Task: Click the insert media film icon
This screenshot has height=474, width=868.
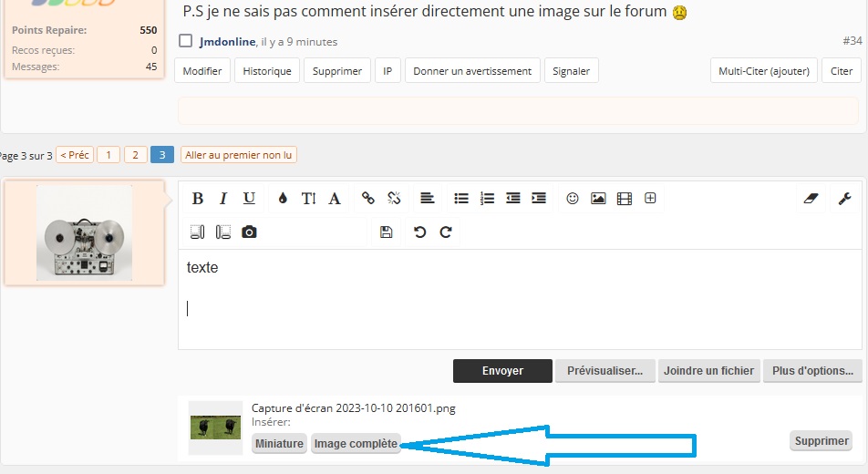Action: [625, 198]
